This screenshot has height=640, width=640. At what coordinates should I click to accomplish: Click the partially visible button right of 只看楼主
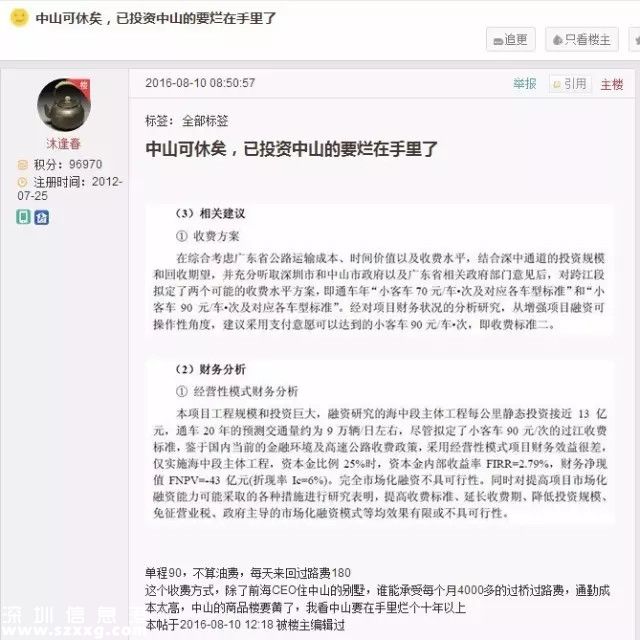click(x=635, y=40)
